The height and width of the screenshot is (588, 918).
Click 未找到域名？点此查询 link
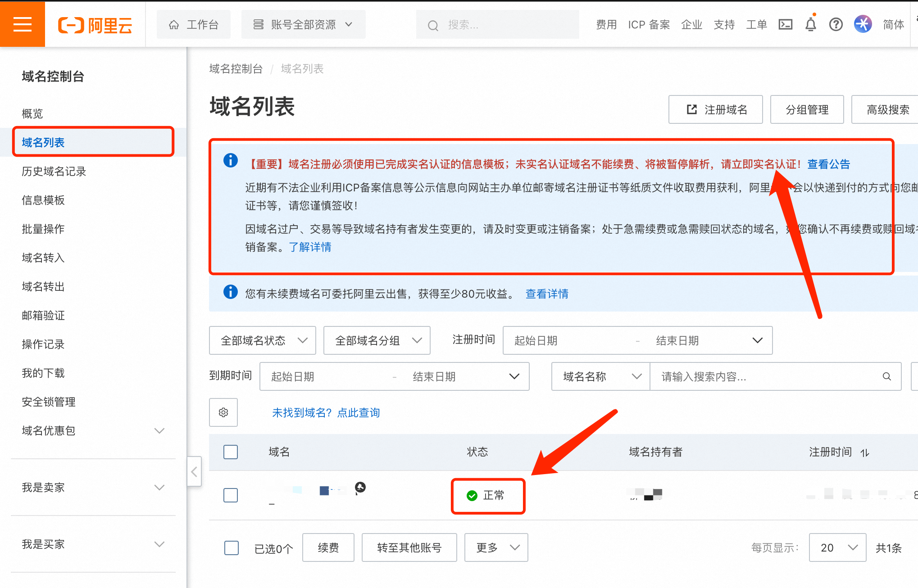click(x=326, y=412)
